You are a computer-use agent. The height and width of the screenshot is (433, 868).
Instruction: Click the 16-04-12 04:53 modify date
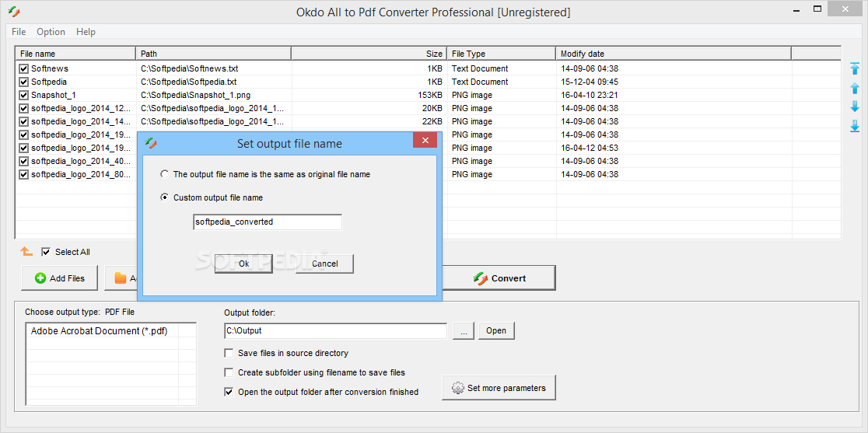589,148
